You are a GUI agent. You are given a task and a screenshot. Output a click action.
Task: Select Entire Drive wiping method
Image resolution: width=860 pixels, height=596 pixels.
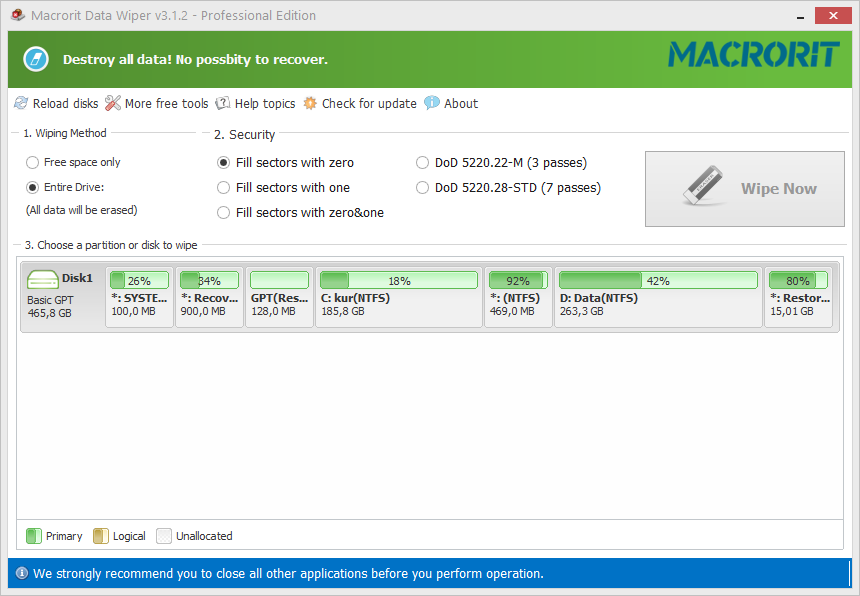(65, 188)
